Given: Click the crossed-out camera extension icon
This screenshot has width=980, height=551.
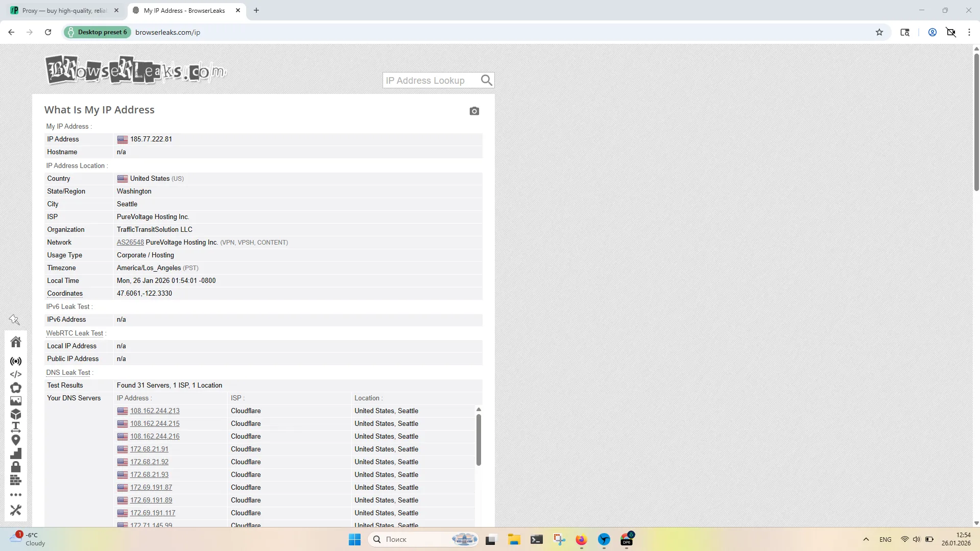Looking at the screenshot, I should click(x=951, y=32).
